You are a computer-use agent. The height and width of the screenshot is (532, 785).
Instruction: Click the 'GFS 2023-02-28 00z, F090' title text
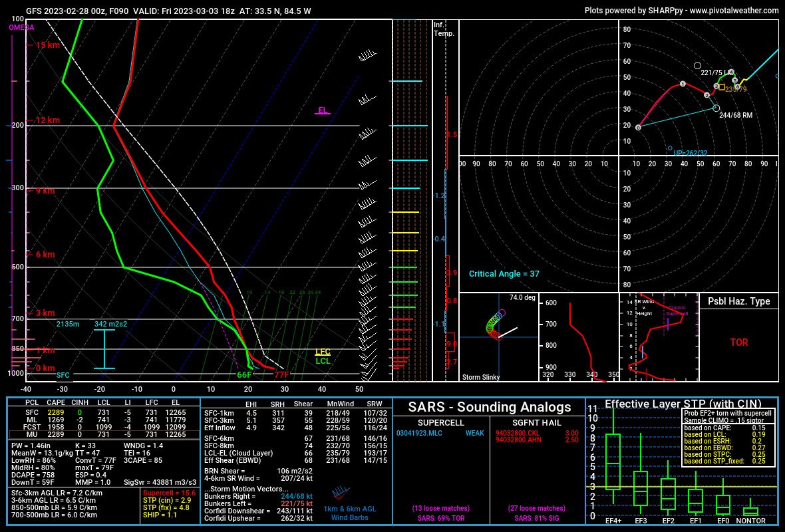pyautogui.click(x=77, y=11)
